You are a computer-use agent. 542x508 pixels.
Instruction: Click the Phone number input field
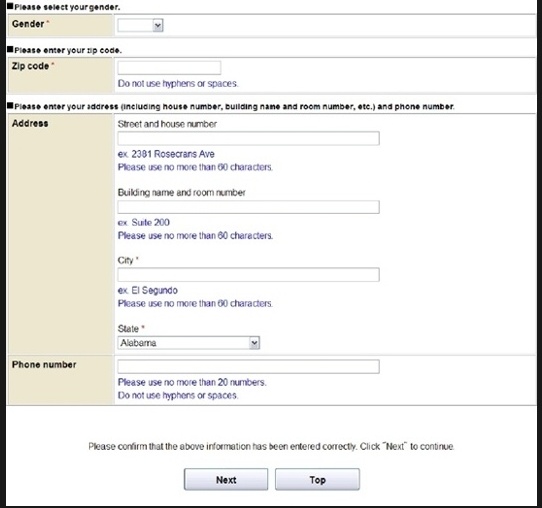[248, 366]
